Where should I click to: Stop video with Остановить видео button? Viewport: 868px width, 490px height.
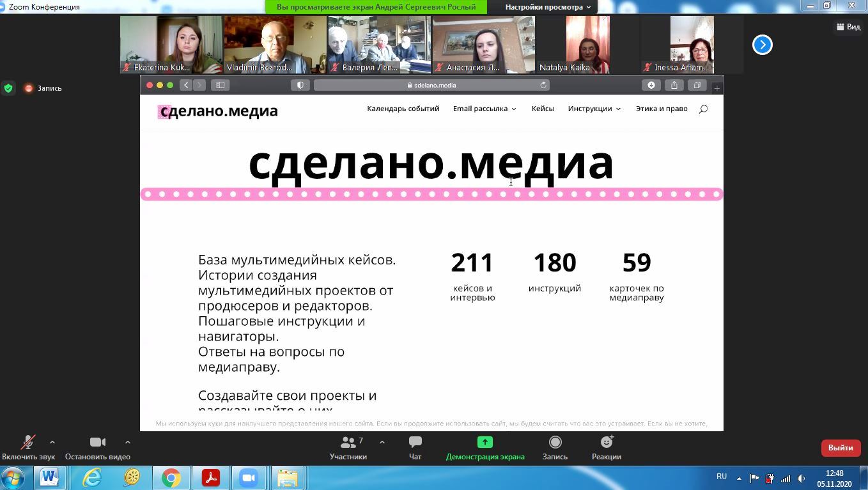pyautogui.click(x=98, y=448)
